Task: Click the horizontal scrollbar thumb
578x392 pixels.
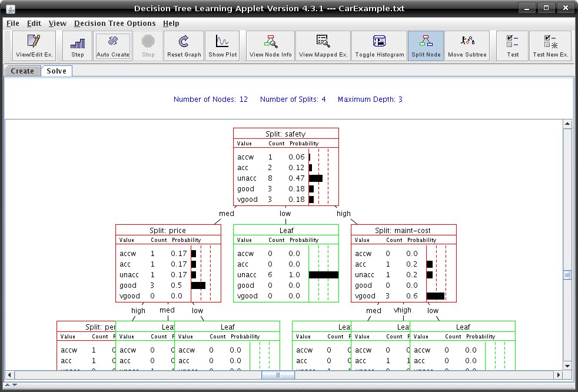Action: (278, 375)
